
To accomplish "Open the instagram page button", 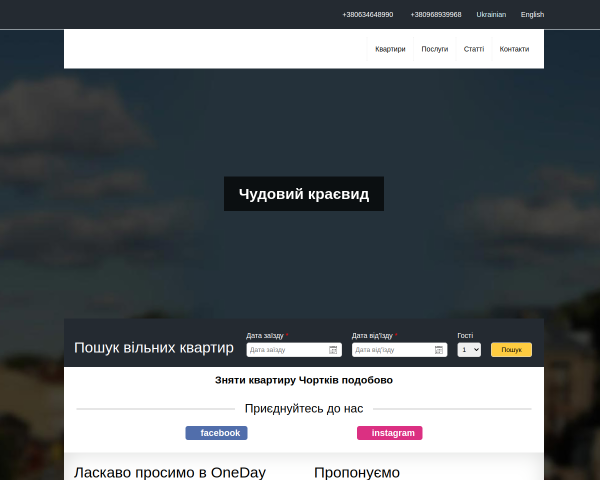I will (390, 433).
